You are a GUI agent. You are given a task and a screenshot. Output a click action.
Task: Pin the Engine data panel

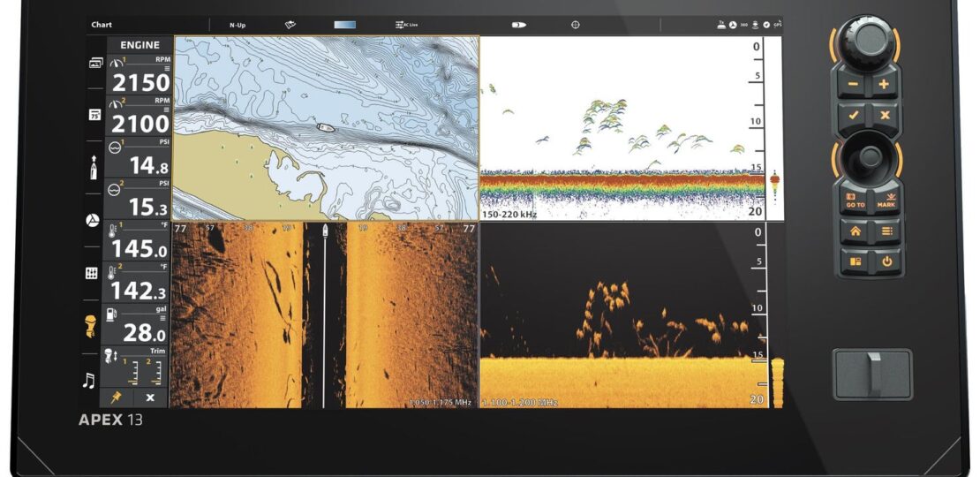(117, 397)
